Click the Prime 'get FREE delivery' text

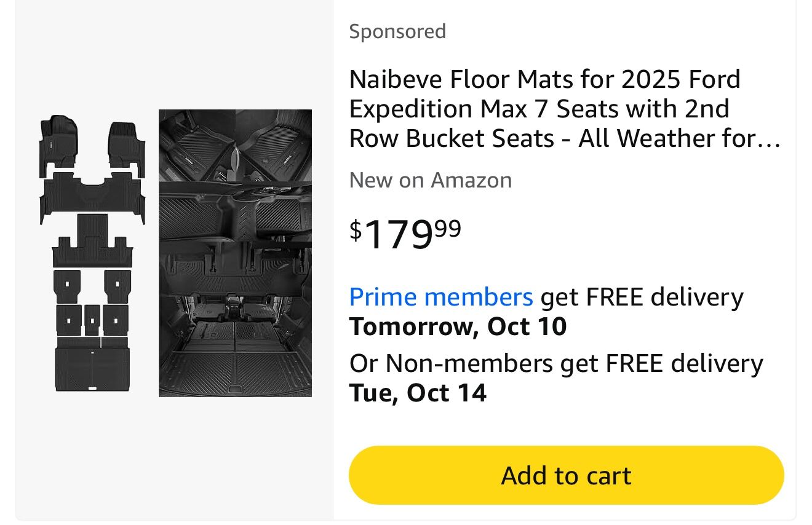(x=641, y=297)
